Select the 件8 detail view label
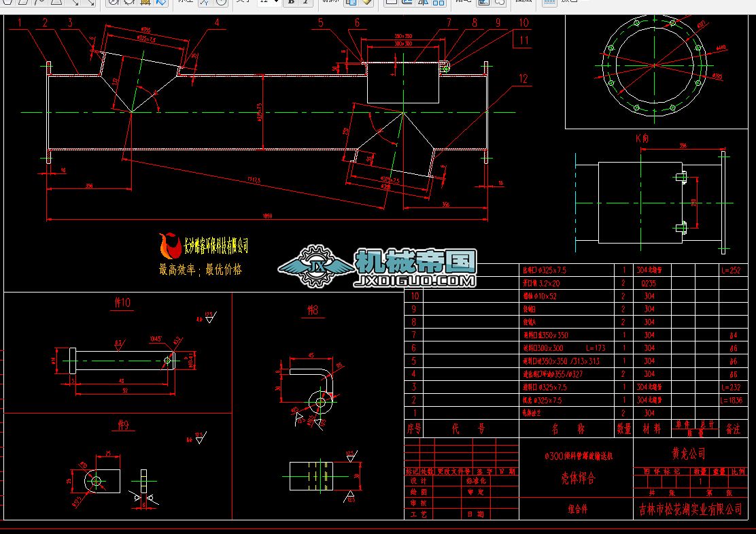Viewport: 756px width, 534px height. tap(312, 310)
